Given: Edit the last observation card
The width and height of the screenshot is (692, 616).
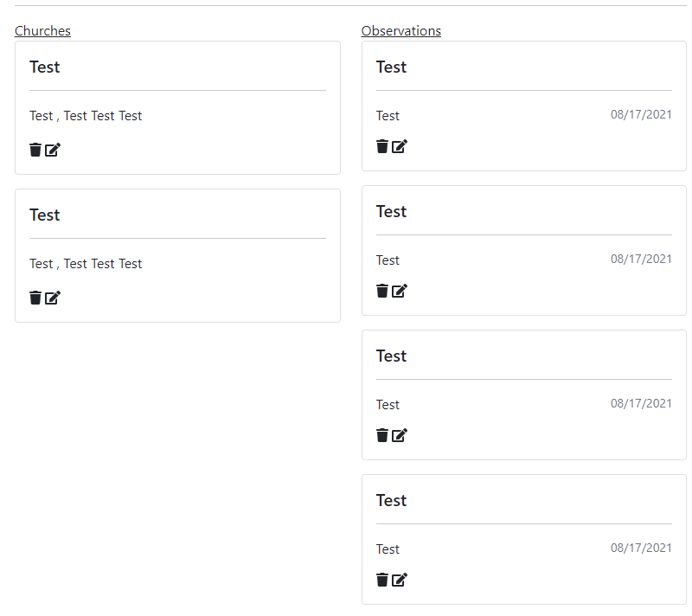Looking at the screenshot, I should click(399, 580).
